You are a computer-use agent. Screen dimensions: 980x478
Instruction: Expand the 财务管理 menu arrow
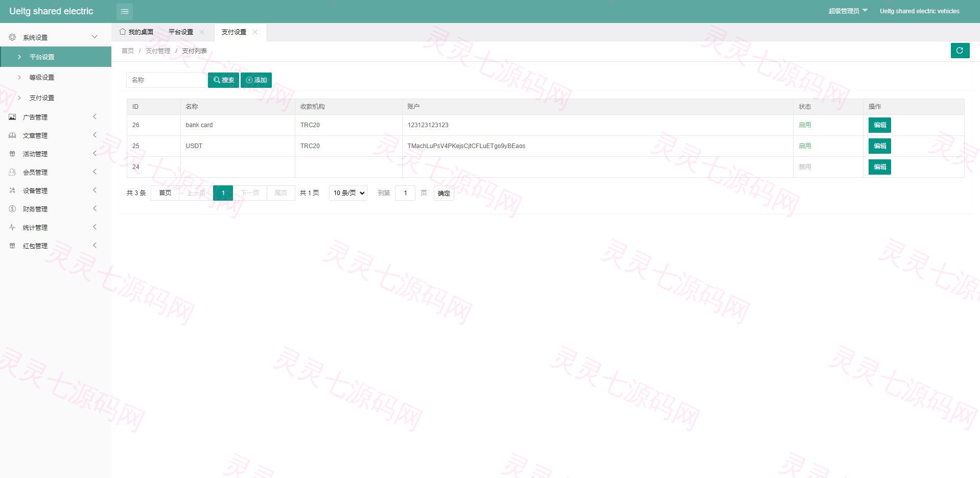pyautogui.click(x=95, y=208)
